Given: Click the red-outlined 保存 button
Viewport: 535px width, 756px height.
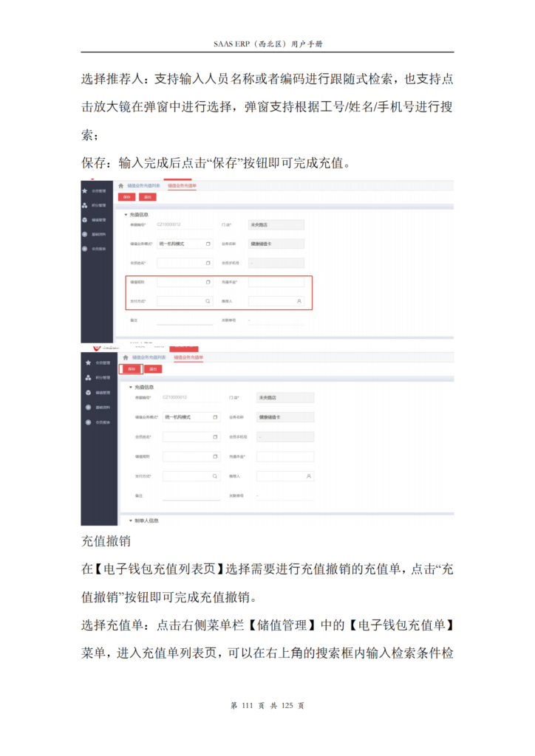Looking at the screenshot, I should pos(132,369).
